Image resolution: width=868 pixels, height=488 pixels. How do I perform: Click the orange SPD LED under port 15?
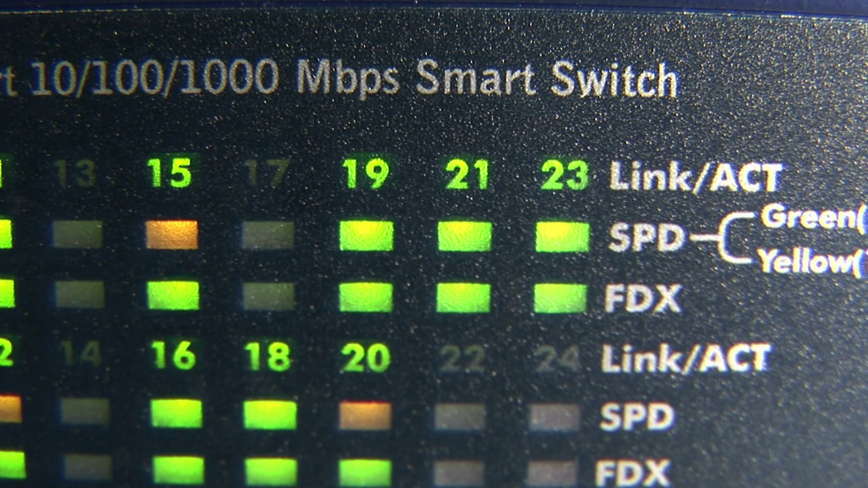[172, 235]
